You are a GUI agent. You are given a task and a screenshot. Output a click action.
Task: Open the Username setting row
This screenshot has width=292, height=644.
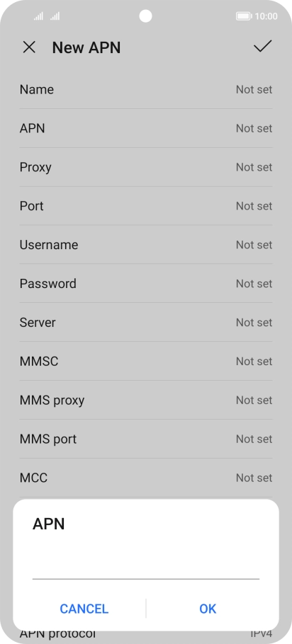(x=146, y=245)
